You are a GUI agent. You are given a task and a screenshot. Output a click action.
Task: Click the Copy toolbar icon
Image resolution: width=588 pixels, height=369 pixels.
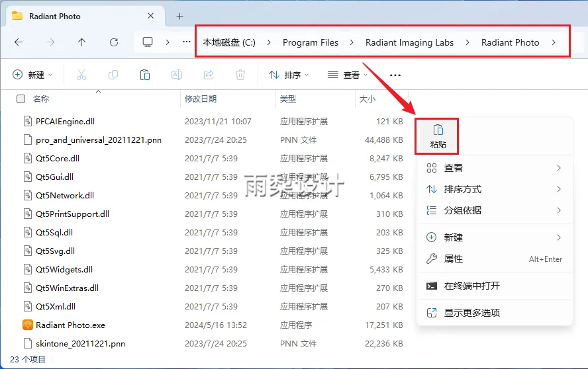pos(113,75)
